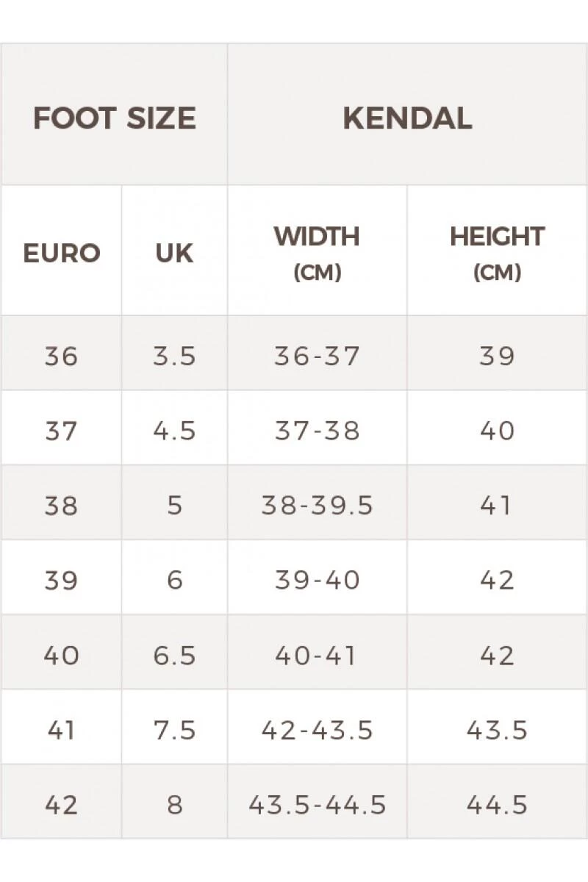Click the HEIGHT (CM) column header

497,251
